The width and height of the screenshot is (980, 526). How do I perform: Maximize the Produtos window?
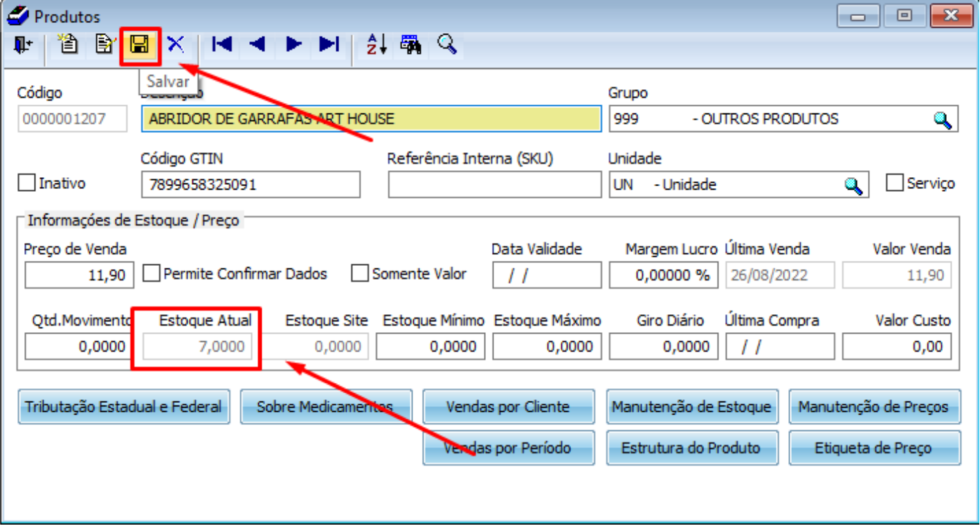tap(904, 15)
